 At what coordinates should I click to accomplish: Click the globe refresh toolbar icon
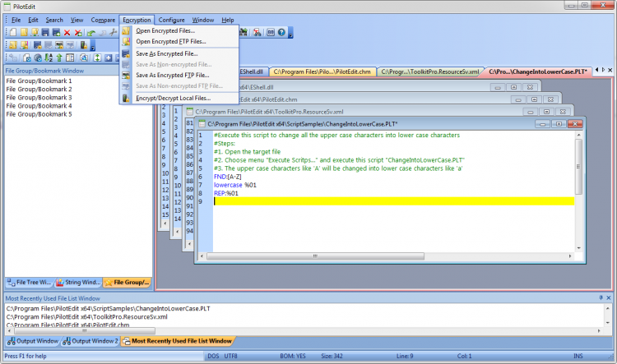pos(38,58)
